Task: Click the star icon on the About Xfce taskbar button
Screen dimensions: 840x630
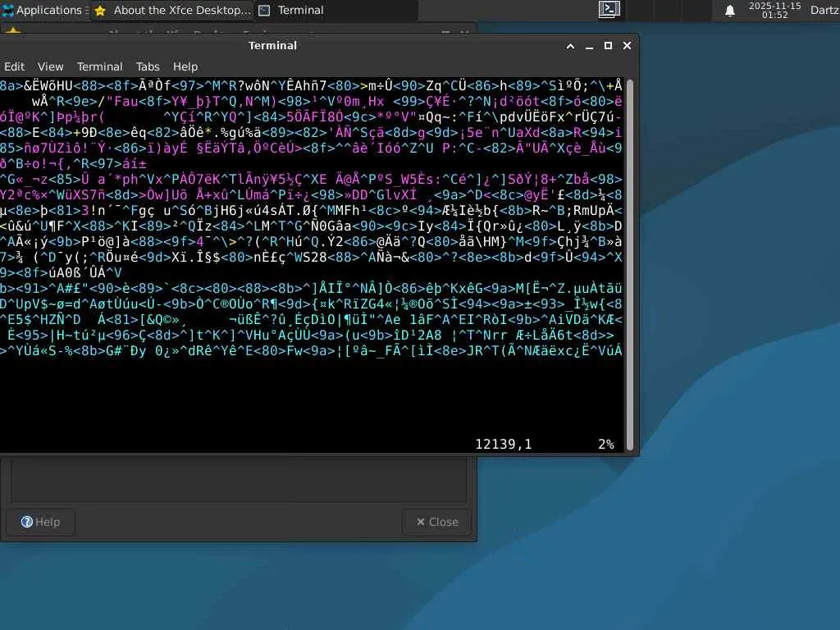Action: [x=100, y=10]
